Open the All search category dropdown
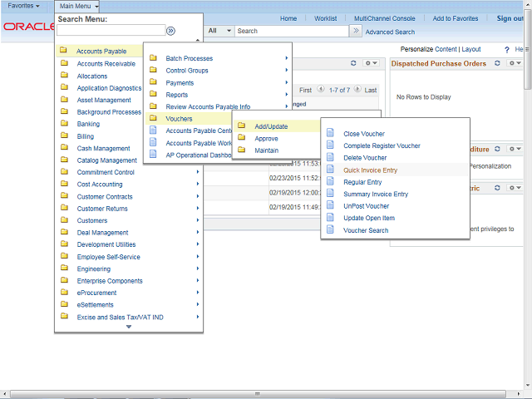This screenshot has width=532, height=399. tap(219, 31)
